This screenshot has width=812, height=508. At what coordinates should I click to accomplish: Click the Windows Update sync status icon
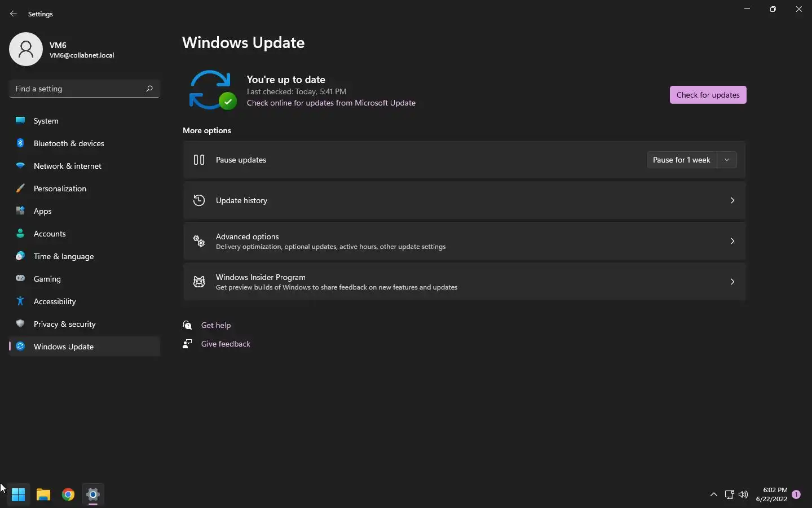[x=213, y=90]
